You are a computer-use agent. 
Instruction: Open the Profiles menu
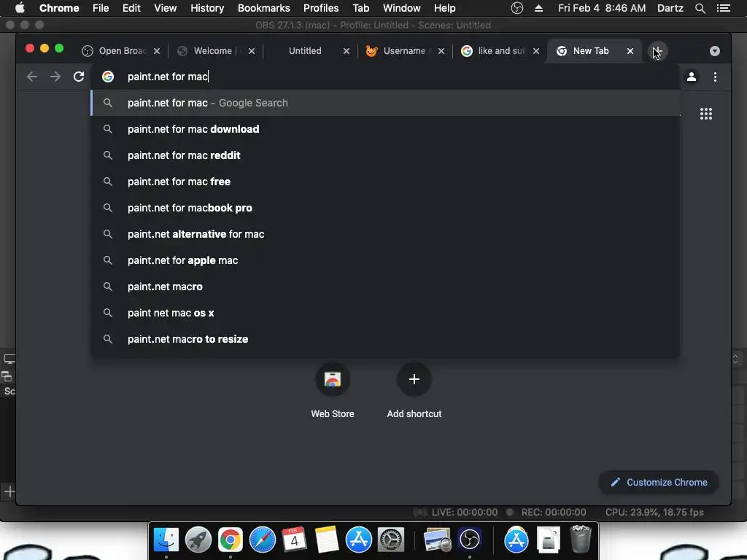pos(321,8)
